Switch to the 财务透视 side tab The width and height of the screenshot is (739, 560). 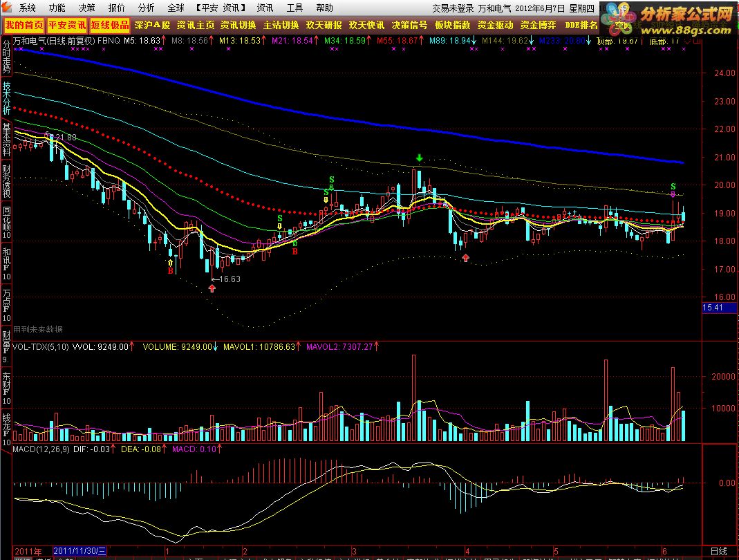click(6, 181)
